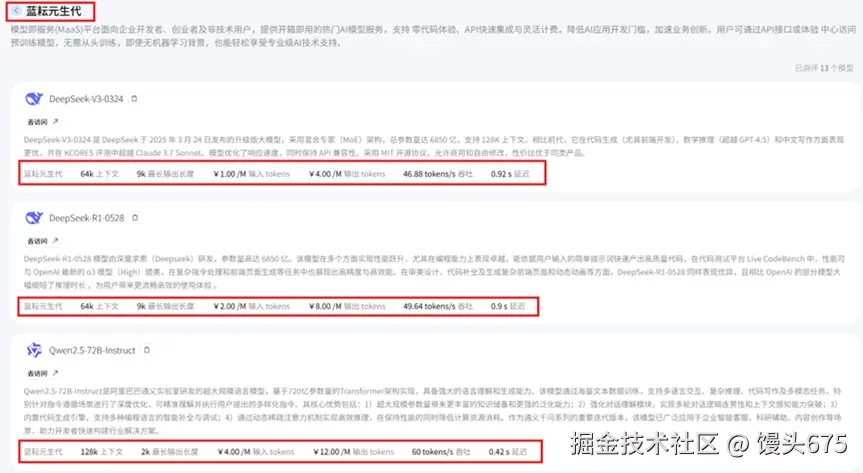Screen dimensions: 863x473
Task: Click the ¥4.00 /M 输入 tokens price for Qwen2.5
Action: pyautogui.click(x=256, y=452)
